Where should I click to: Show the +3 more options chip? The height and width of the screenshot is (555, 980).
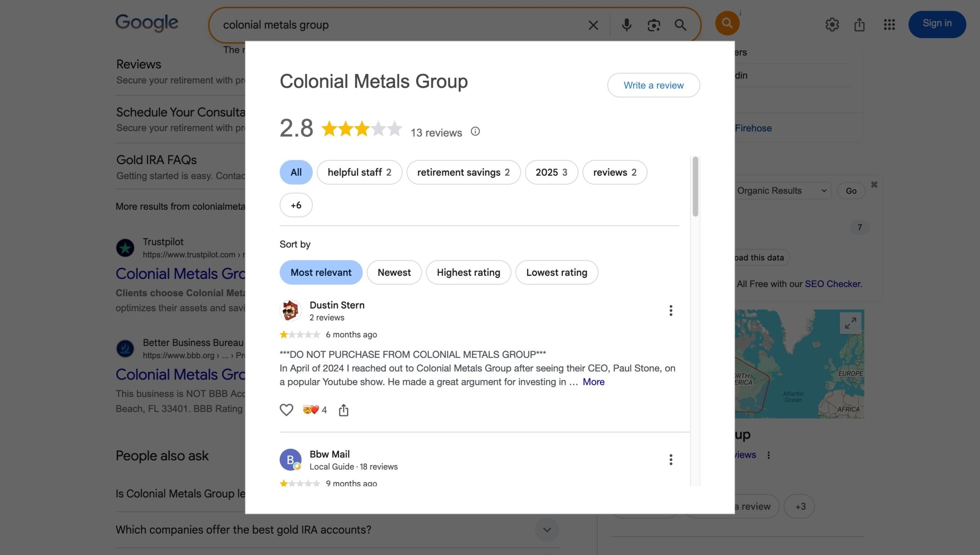click(x=800, y=506)
